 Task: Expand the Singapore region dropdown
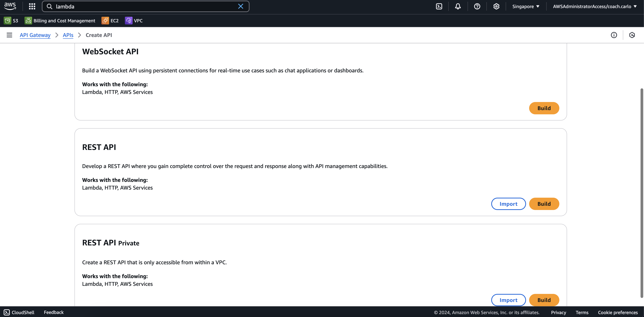pos(526,6)
